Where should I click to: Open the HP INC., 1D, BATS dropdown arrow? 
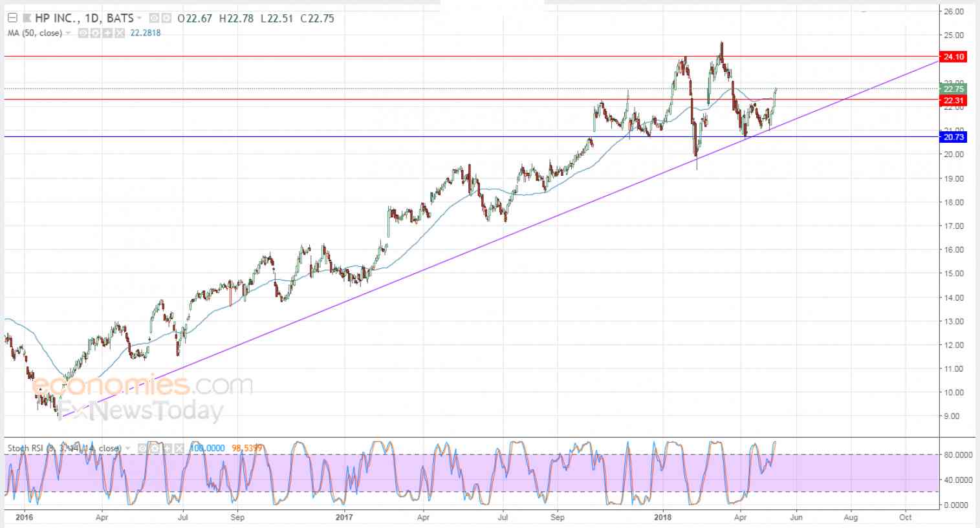139,18
